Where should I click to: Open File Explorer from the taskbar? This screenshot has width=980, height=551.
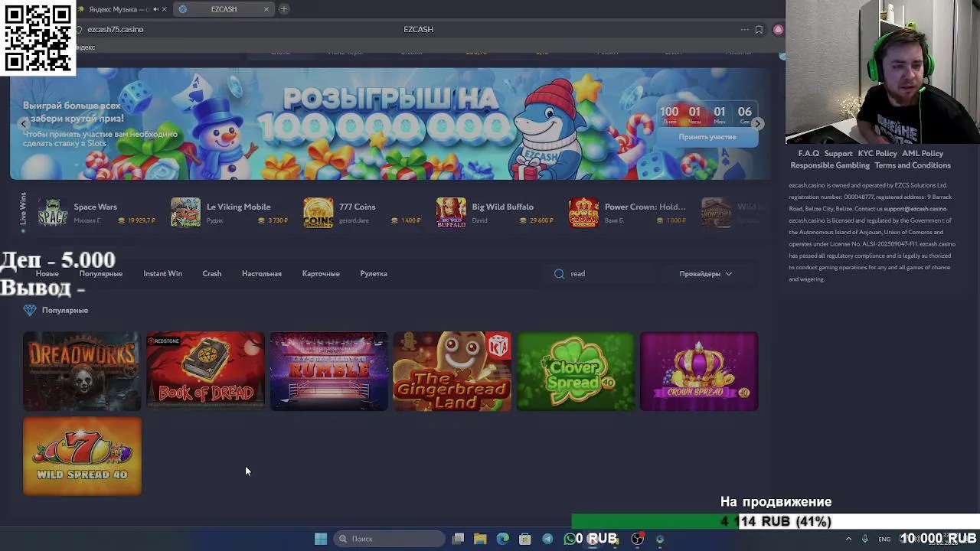point(480,539)
